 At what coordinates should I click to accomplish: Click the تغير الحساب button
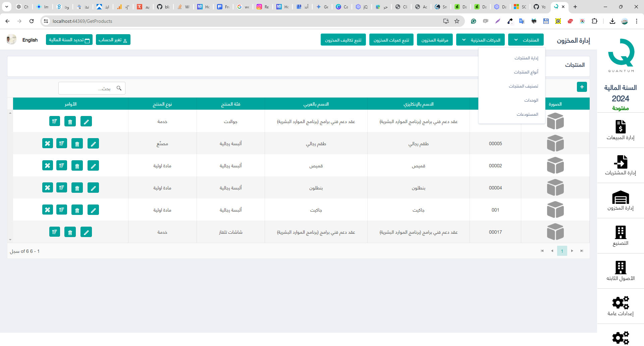(113, 40)
